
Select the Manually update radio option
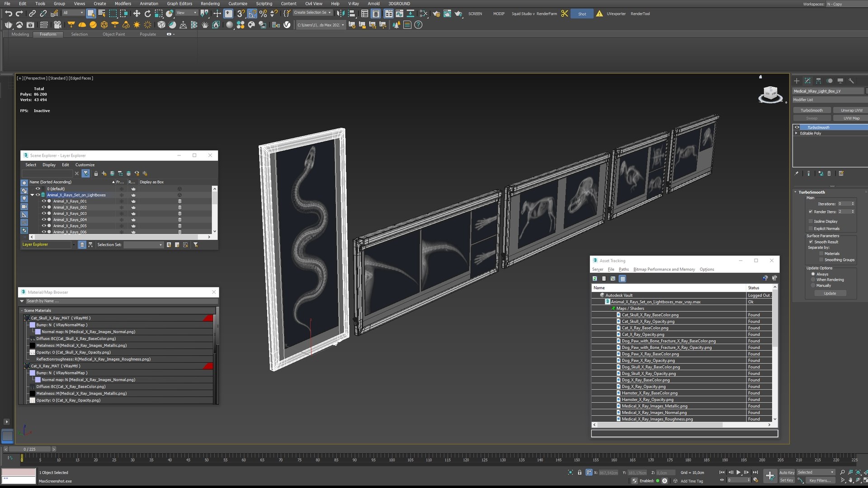pos(813,286)
